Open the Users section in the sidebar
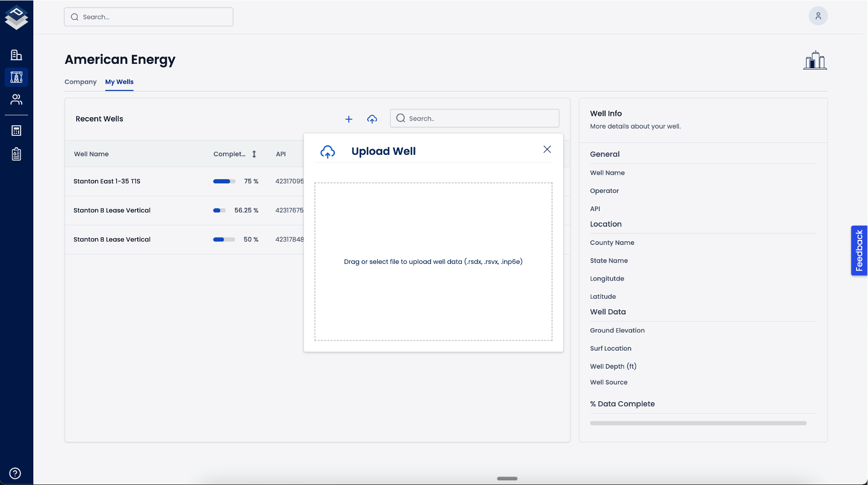 [16, 100]
